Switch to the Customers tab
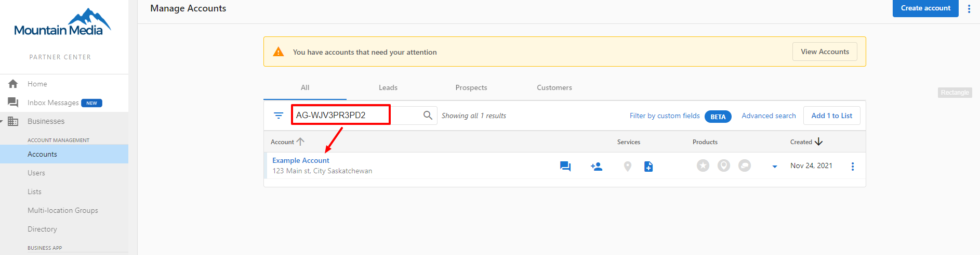 pyautogui.click(x=554, y=87)
